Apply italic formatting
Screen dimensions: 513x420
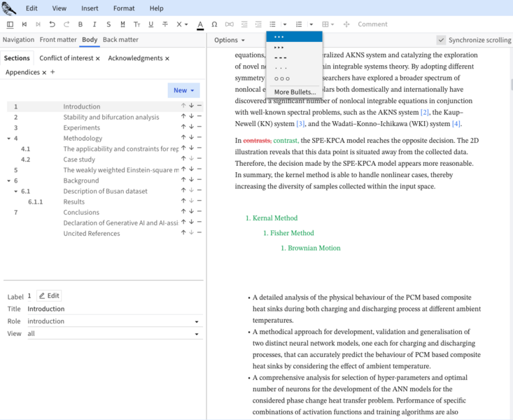[94, 24]
